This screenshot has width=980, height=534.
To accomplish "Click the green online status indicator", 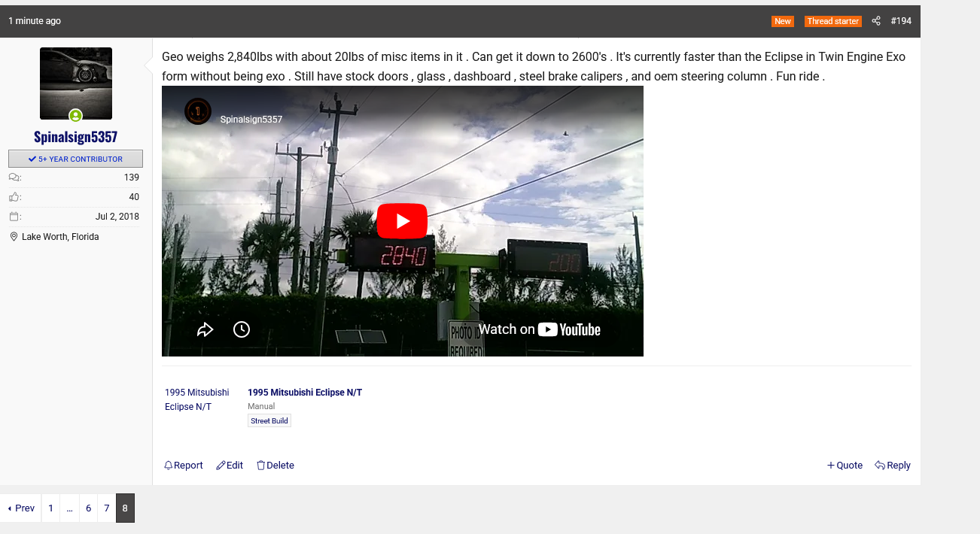I will click(x=75, y=116).
